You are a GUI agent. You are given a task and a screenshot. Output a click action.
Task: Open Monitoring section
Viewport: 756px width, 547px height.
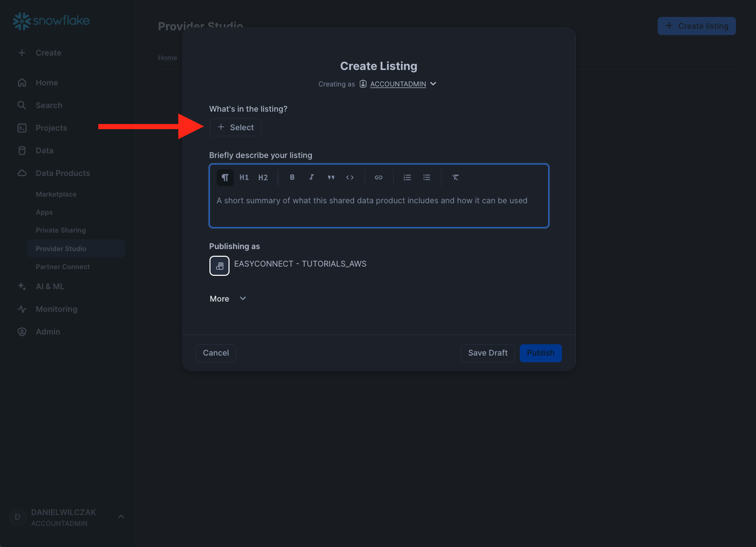[x=57, y=309]
